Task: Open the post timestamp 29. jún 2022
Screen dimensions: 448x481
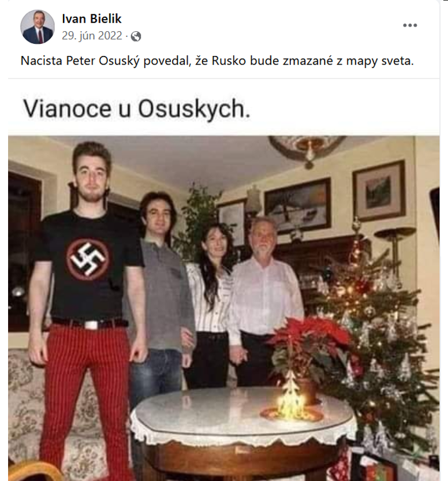Action: 92,36
